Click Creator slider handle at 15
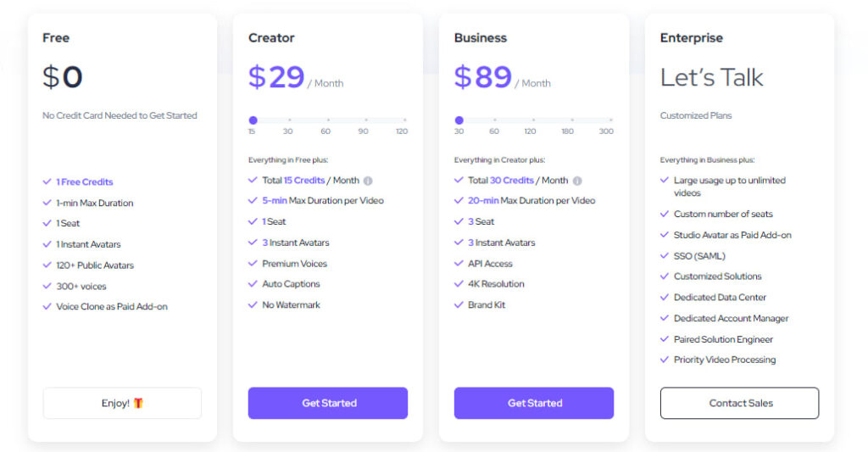Viewport: 868px width, 452px height. (x=253, y=120)
